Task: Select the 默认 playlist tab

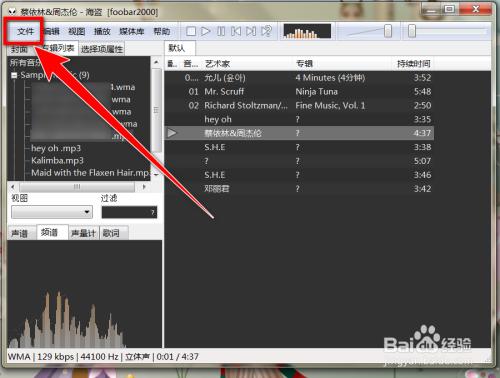Action: pos(180,48)
